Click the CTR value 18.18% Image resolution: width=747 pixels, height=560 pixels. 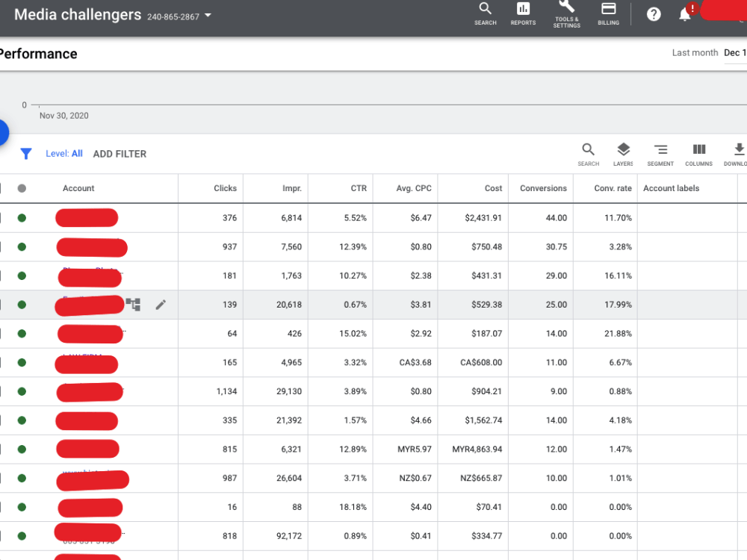tap(353, 507)
